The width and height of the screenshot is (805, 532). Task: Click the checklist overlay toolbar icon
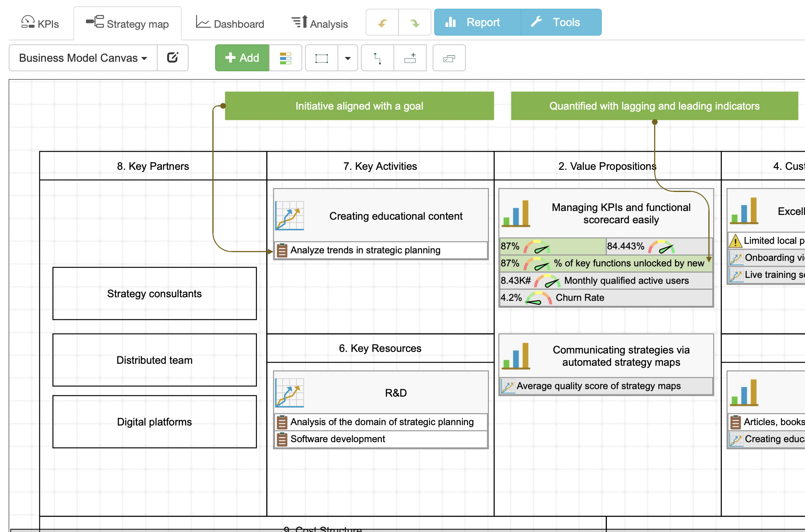tap(449, 58)
